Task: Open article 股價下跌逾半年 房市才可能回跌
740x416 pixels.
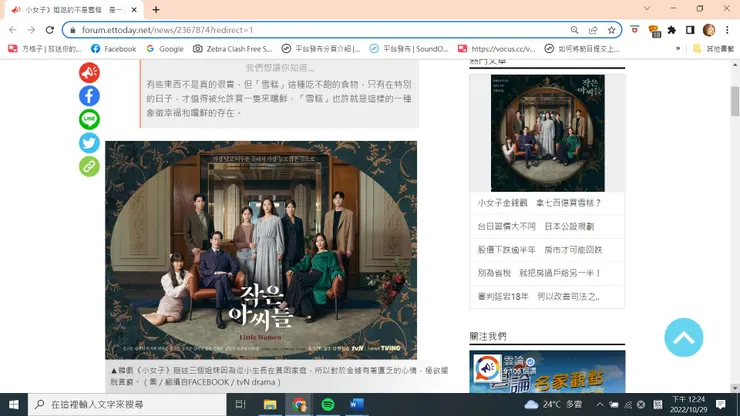Action: point(540,250)
